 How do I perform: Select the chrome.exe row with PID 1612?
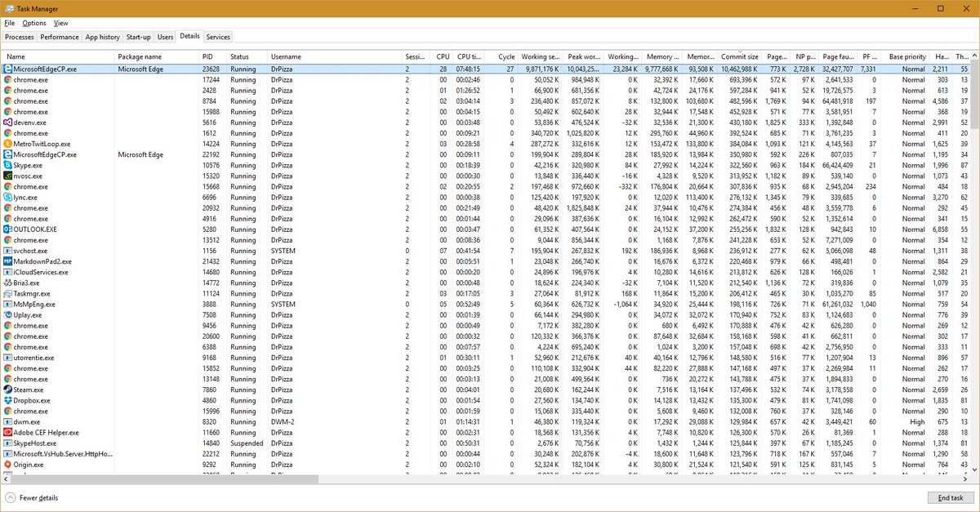point(485,133)
